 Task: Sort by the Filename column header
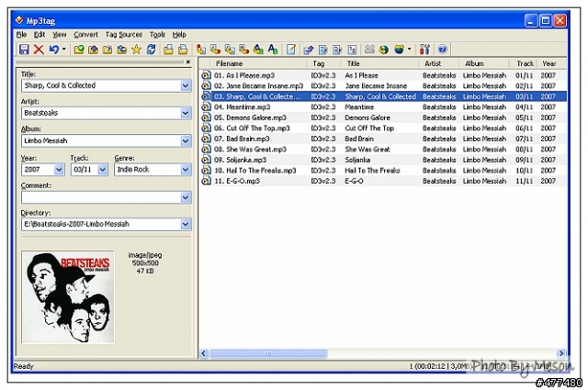259,63
